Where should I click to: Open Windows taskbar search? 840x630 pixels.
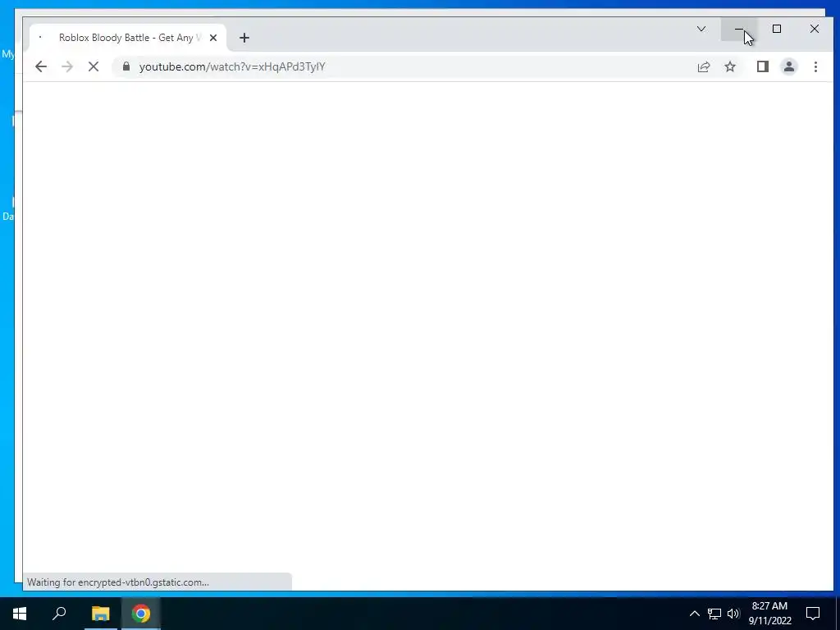(59, 614)
